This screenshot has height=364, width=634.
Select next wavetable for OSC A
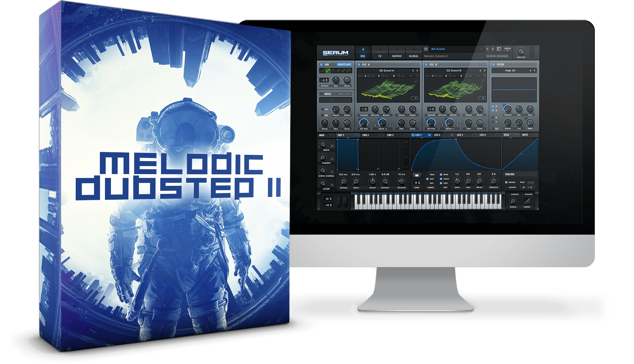418,71
